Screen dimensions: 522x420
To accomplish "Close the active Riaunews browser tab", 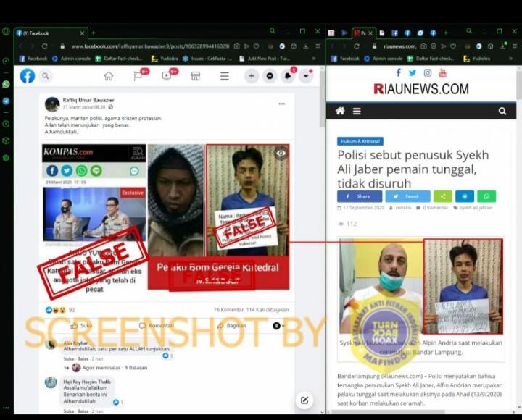I will click(370, 33).
